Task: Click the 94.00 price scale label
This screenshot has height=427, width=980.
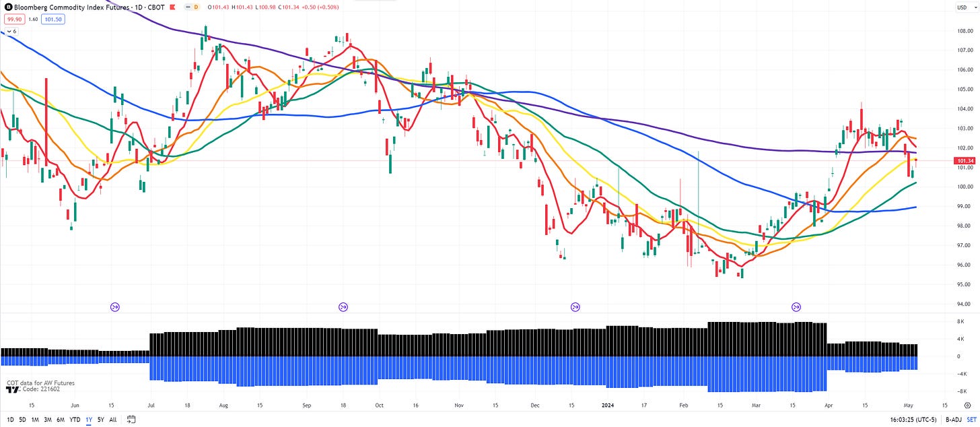Action: [x=963, y=304]
